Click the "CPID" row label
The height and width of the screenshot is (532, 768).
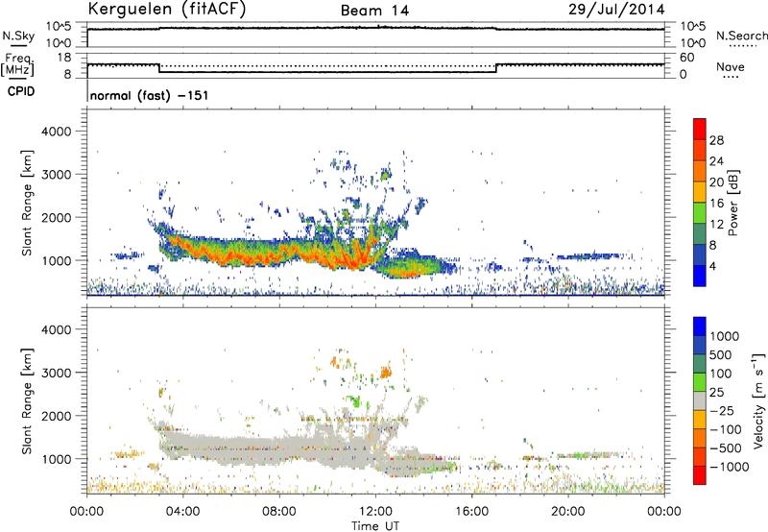click(x=21, y=91)
